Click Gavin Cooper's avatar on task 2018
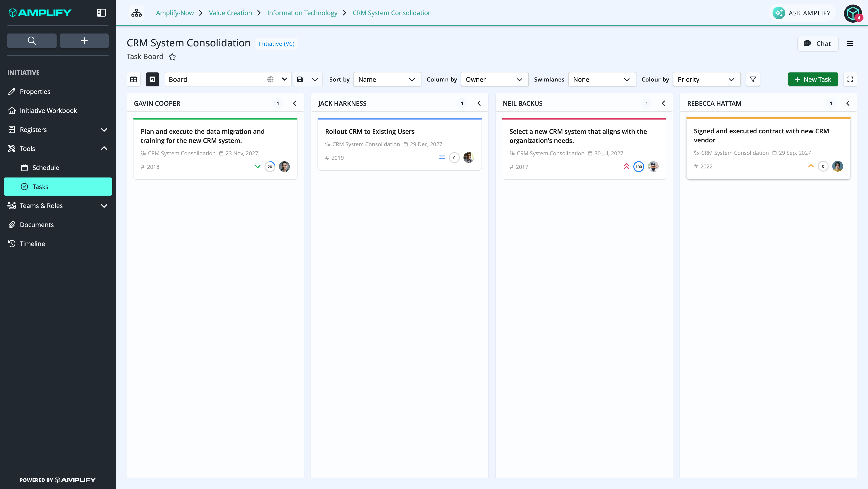 [x=284, y=166]
